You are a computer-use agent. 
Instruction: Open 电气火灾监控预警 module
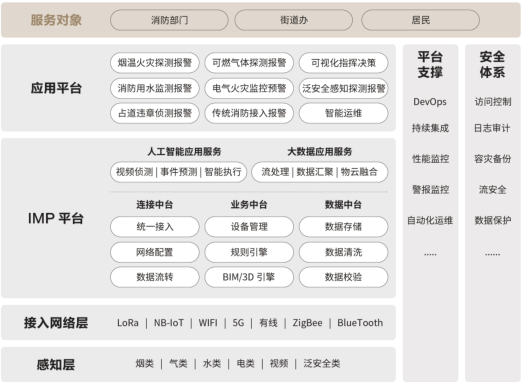click(249, 88)
